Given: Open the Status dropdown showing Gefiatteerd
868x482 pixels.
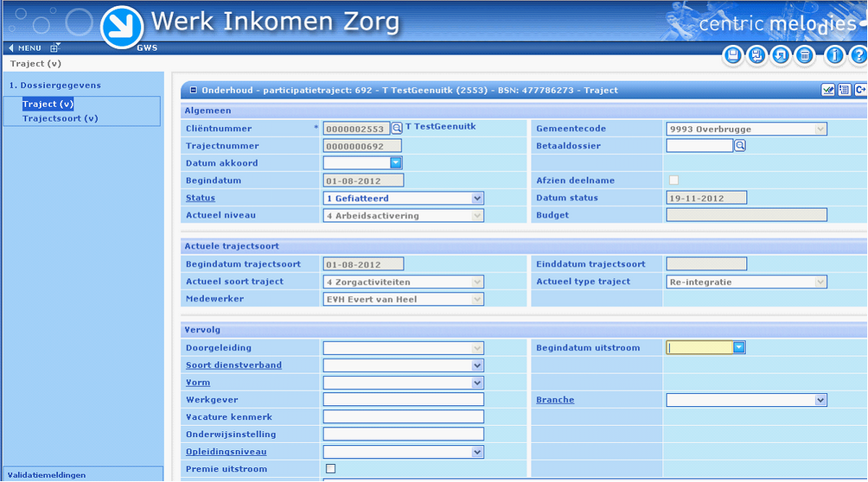Looking at the screenshot, I should point(477,198).
